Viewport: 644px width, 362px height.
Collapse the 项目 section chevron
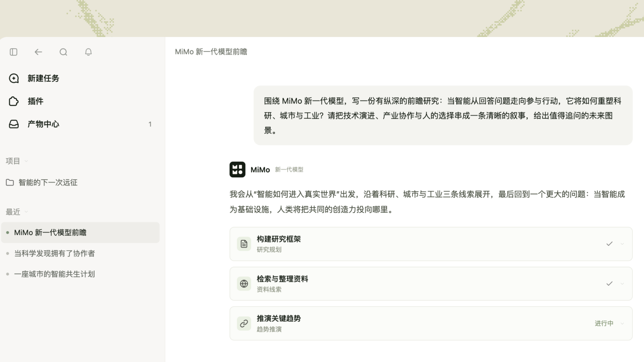[x=26, y=161]
